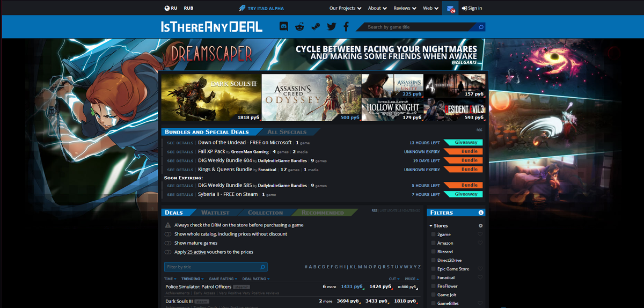Open the Steam group icon link
This screenshot has width=644, height=308.
(316, 26)
